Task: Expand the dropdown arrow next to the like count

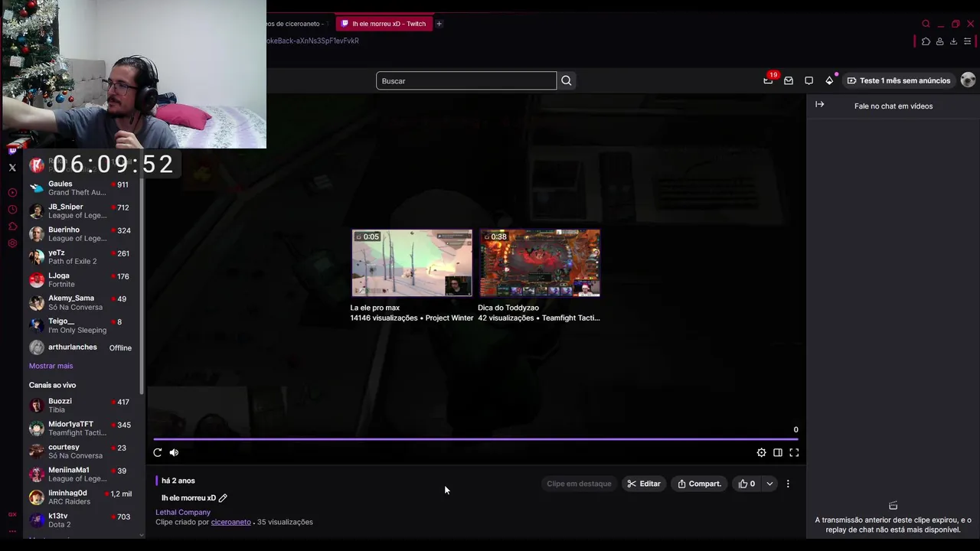Action: click(769, 484)
